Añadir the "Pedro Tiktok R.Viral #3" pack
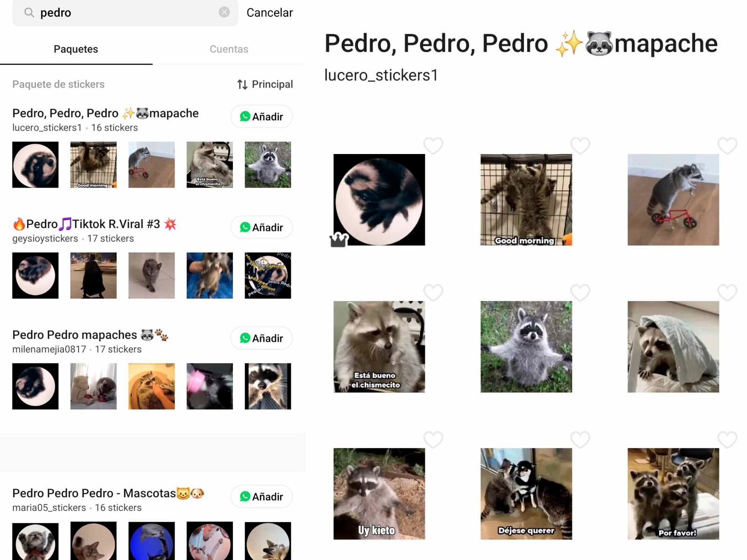 tap(262, 227)
